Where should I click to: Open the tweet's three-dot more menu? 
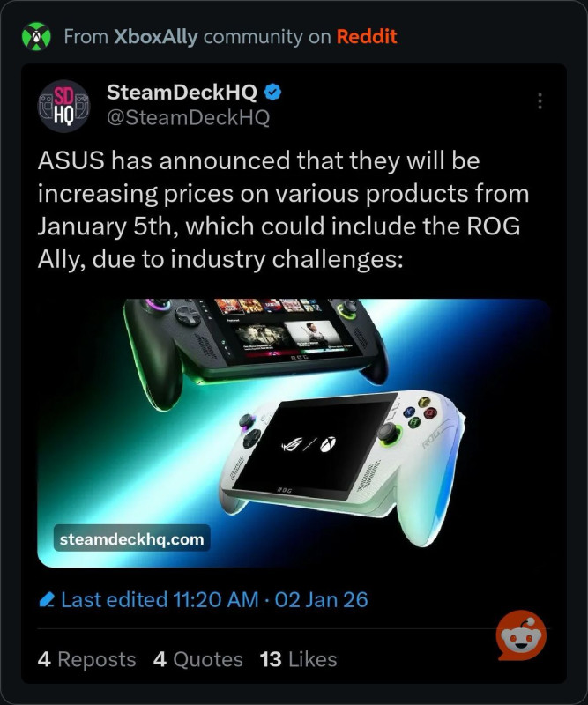click(540, 101)
